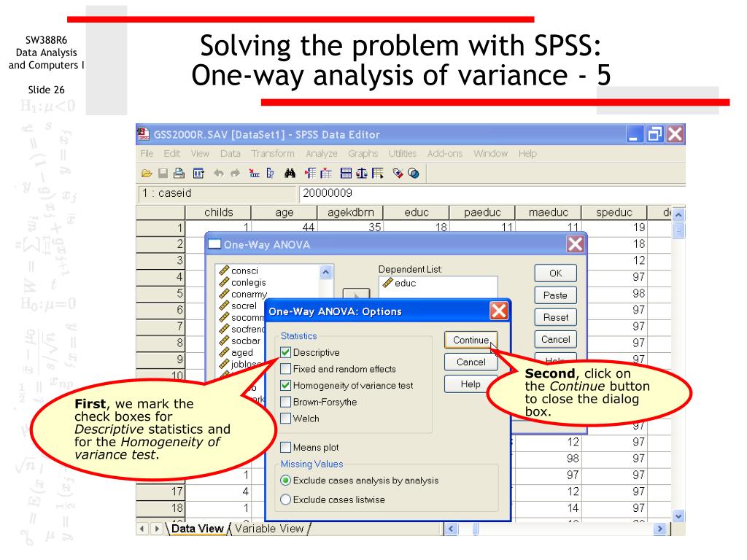Viewport: 747px width, 560px height.
Task: Switch to the Variable View tab
Action: [x=269, y=529]
